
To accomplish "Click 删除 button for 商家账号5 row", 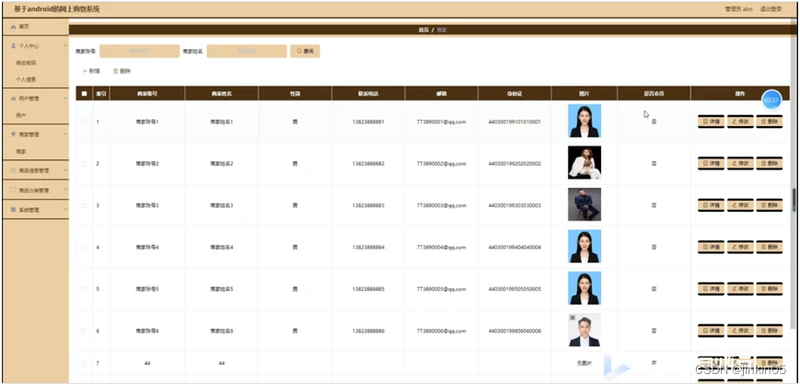I will click(x=769, y=289).
